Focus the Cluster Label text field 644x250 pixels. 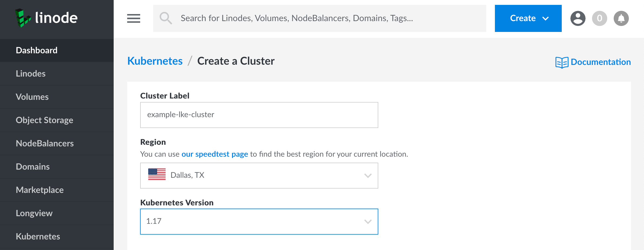[259, 115]
